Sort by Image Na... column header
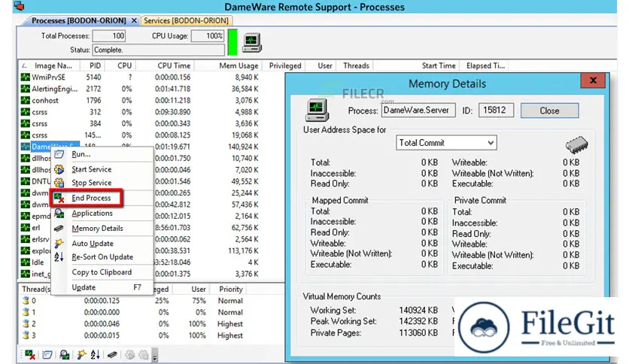 [49, 65]
